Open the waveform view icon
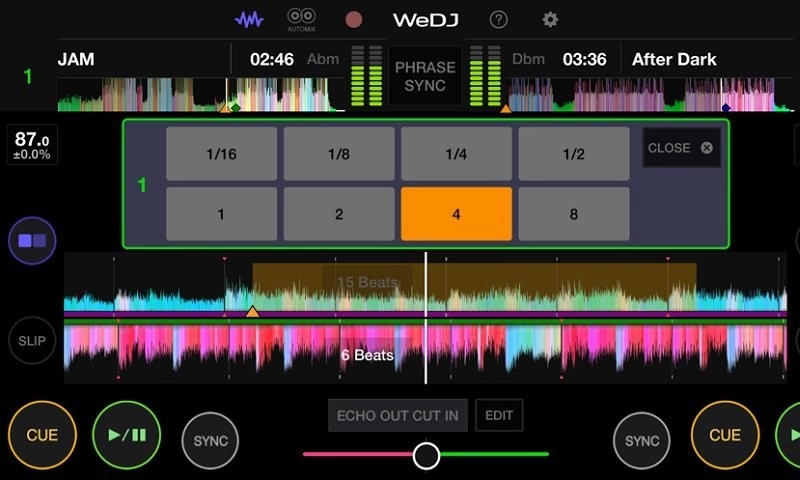Viewport: 800px width, 480px height. point(249,19)
